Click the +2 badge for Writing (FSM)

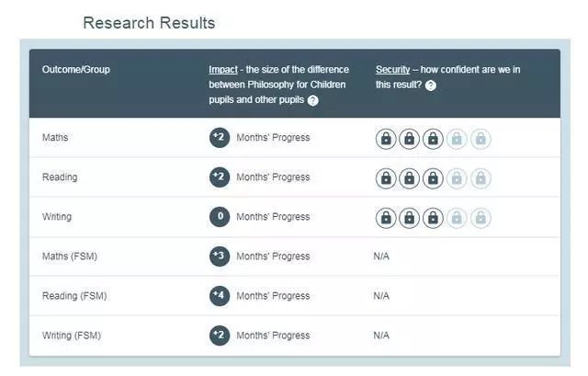coord(220,336)
